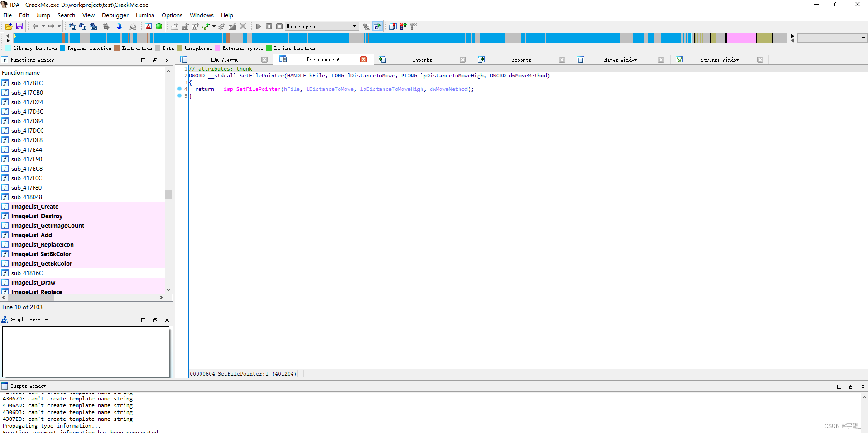
Task: Open the forward history dropdown arrow
Action: point(59,26)
